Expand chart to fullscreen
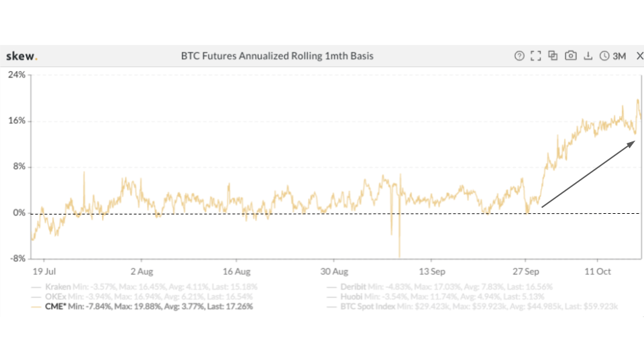This screenshot has height=362, width=644. (x=535, y=56)
